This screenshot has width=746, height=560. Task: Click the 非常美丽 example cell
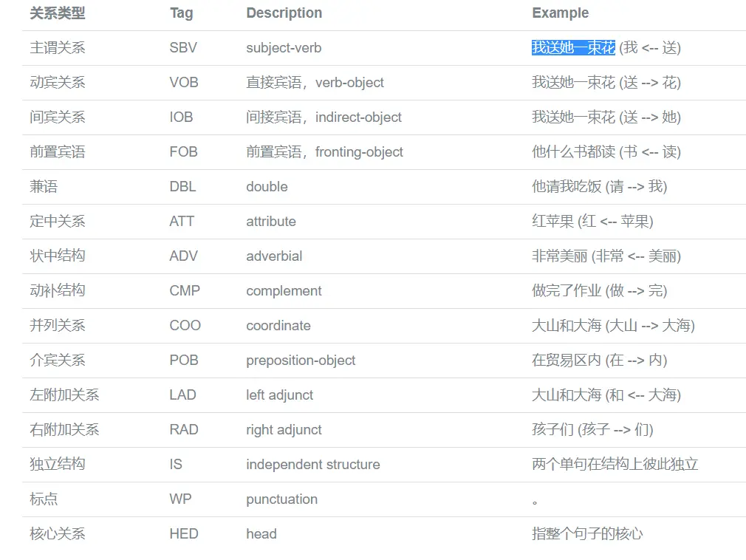point(606,256)
